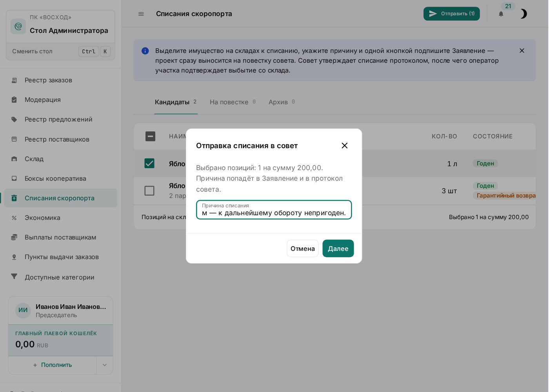Close the info banner
The height and width of the screenshot is (392, 549).
522,51
